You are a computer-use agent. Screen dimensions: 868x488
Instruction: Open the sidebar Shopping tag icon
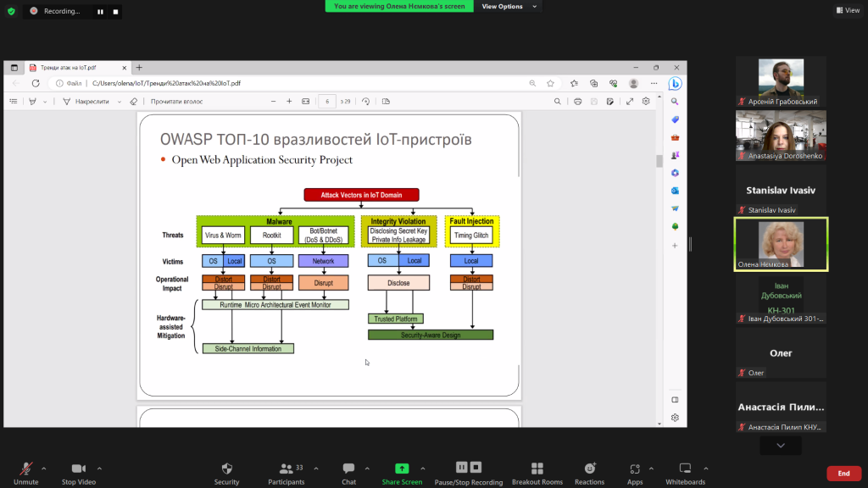click(675, 119)
